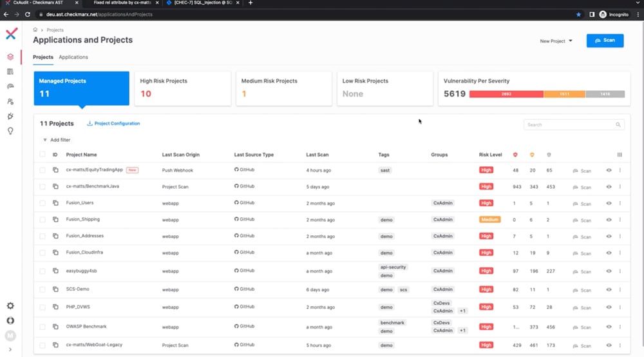Screen dimensions: 644x357
Task: Click the Checkmarx logo in sidebar
Action: click(x=11, y=34)
